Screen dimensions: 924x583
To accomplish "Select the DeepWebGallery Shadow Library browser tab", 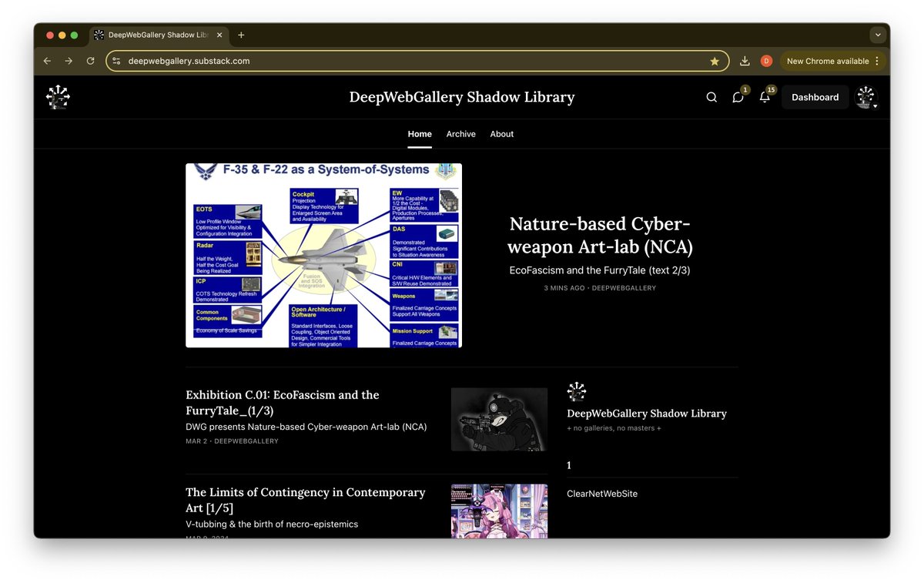I will [x=159, y=35].
